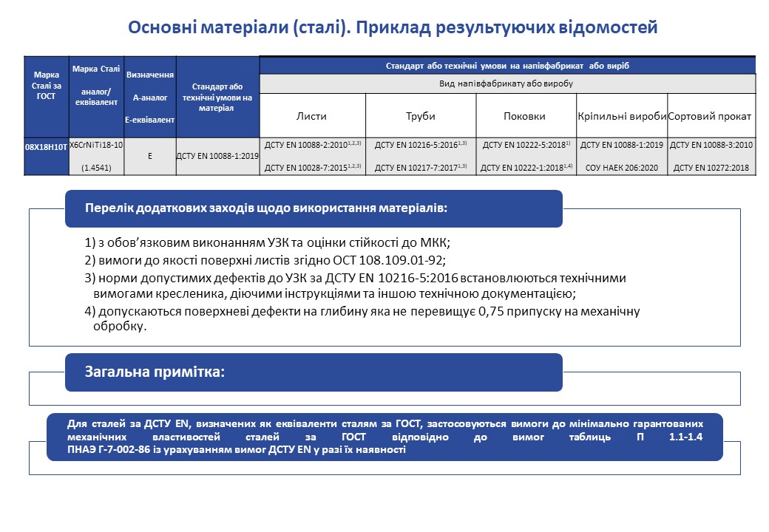Click the slide title about основні матеріали
The height and width of the screenshot is (532, 769).
tap(393, 28)
